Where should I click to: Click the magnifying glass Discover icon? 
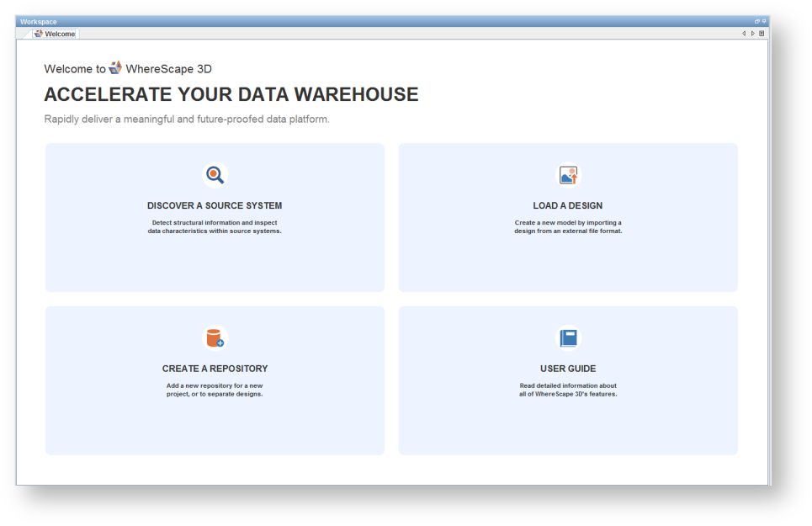coord(215,175)
